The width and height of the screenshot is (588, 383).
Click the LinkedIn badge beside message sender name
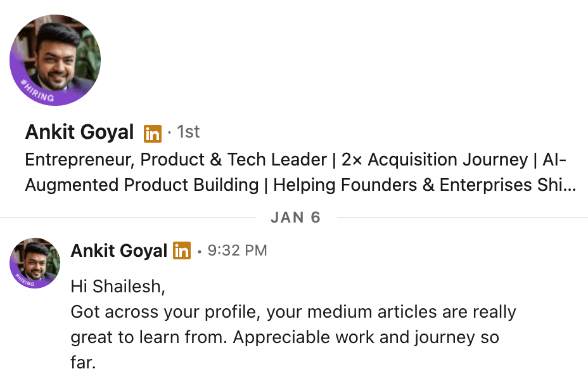[182, 250]
